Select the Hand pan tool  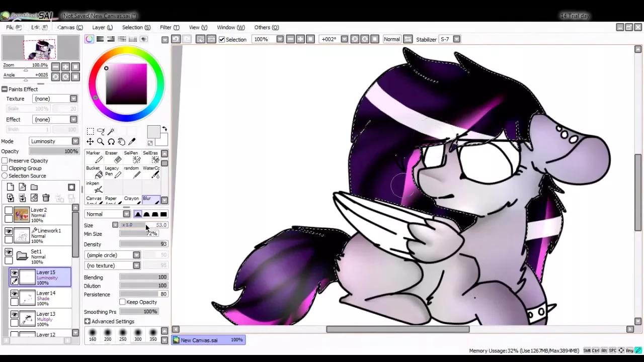pyautogui.click(x=122, y=142)
